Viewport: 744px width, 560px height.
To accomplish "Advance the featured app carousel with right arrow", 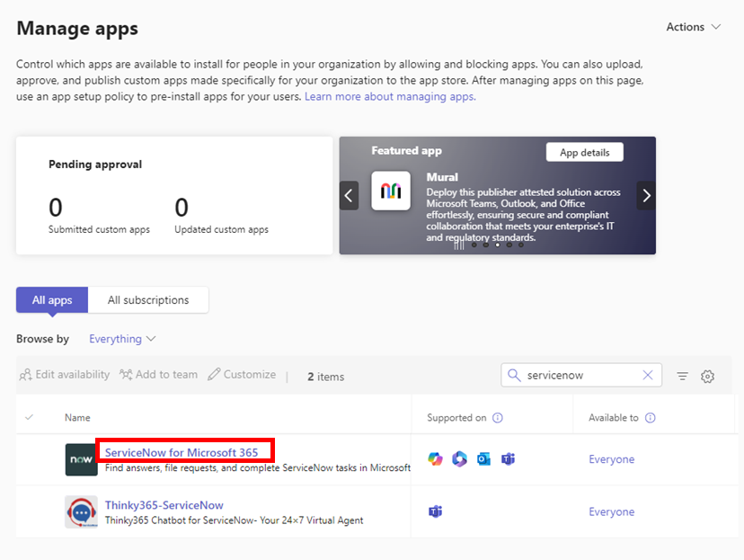I will (646, 195).
